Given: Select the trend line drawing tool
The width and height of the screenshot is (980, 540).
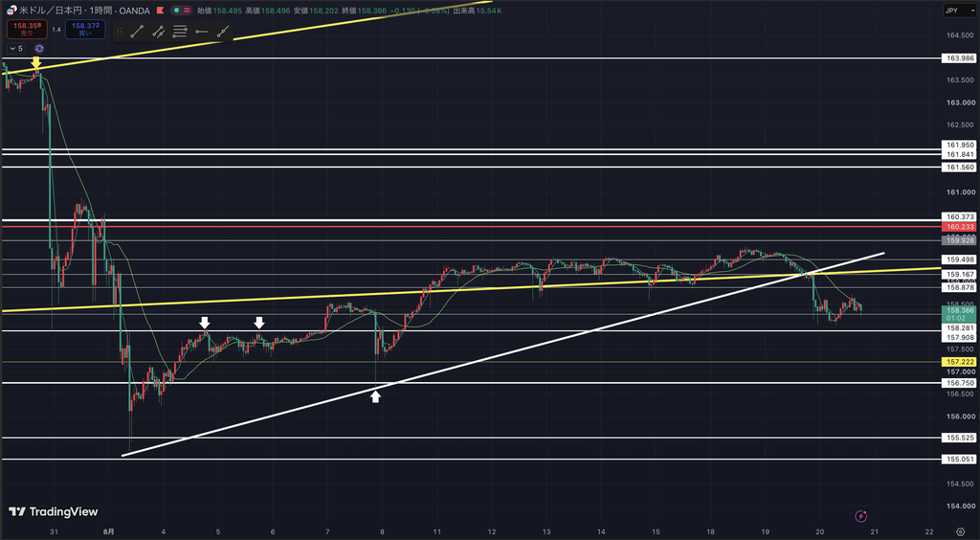Looking at the screenshot, I should click(137, 31).
